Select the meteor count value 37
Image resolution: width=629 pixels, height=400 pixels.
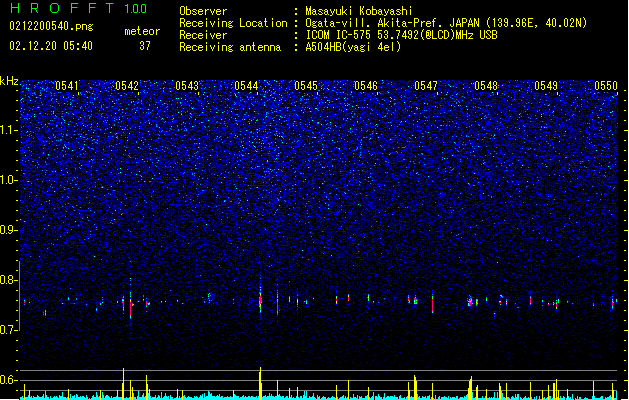(145, 46)
